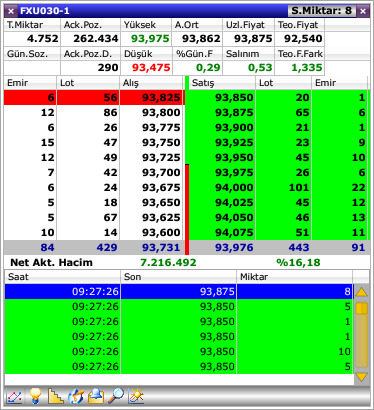This screenshot has width=374, height=410.
Task: Click the trades list scrollbar thumb
Action: click(x=361, y=308)
